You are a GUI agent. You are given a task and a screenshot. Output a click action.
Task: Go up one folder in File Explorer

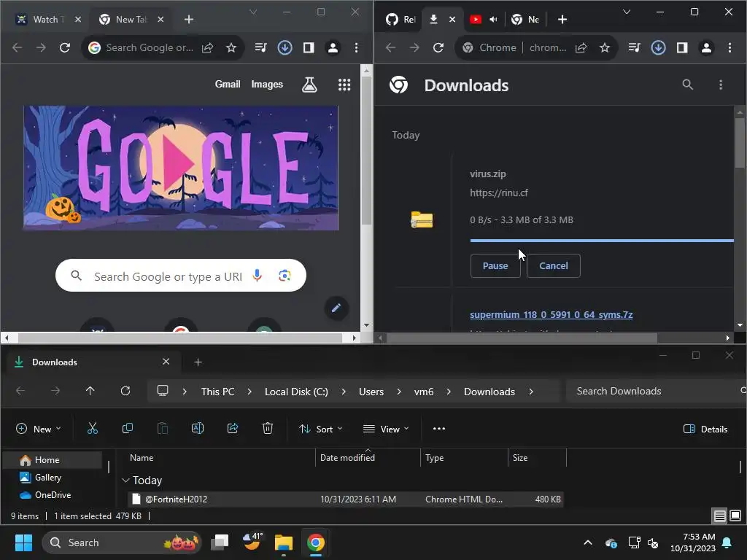[x=90, y=391]
